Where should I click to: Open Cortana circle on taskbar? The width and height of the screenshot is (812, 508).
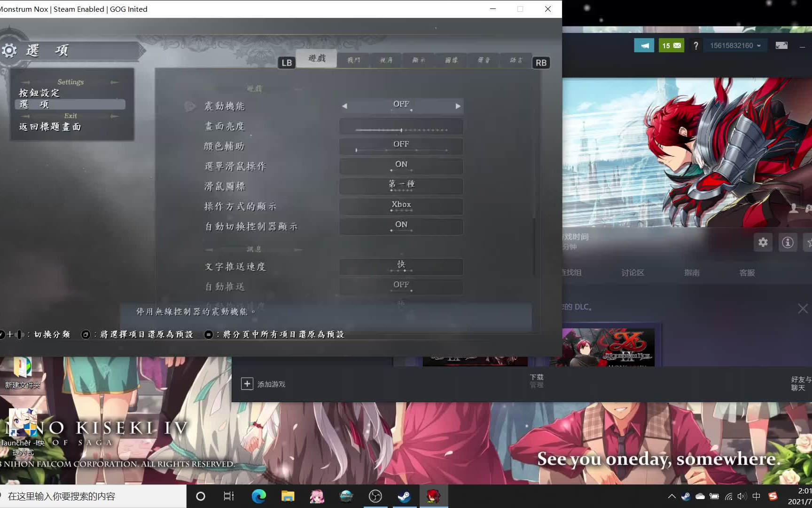201,496
